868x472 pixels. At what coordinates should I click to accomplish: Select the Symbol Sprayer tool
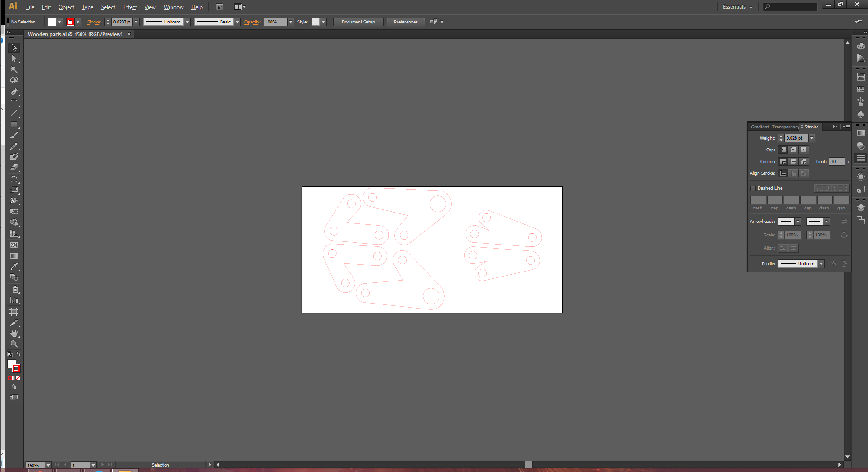pyautogui.click(x=14, y=290)
